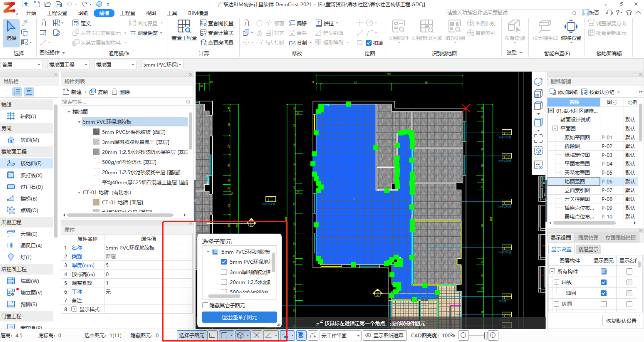Click the 测量距离 tool
Viewport: 644px width, 342px height.
pyautogui.click(x=144, y=33)
